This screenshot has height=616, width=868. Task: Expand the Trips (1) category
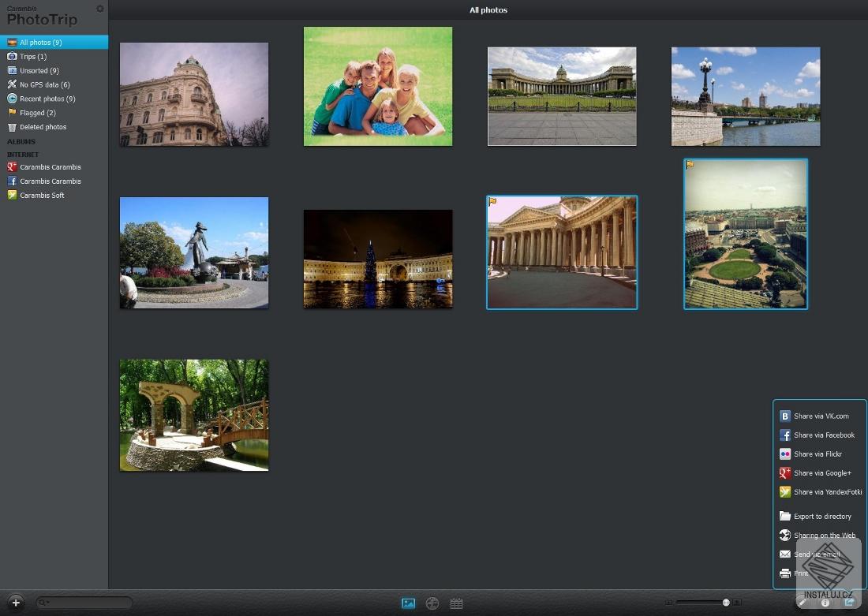pyautogui.click(x=35, y=56)
